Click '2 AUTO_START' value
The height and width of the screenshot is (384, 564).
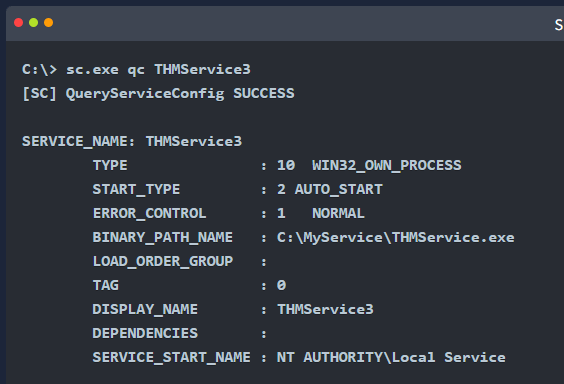point(330,189)
